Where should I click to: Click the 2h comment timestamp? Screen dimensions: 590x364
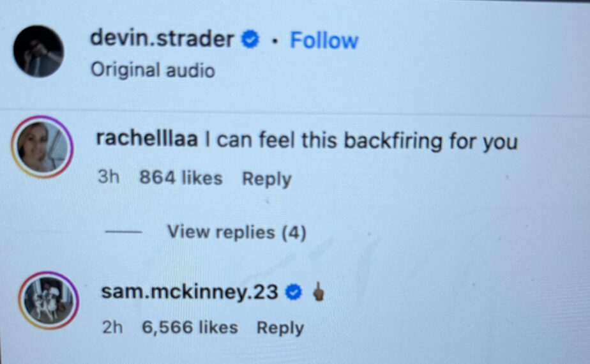tap(112, 327)
